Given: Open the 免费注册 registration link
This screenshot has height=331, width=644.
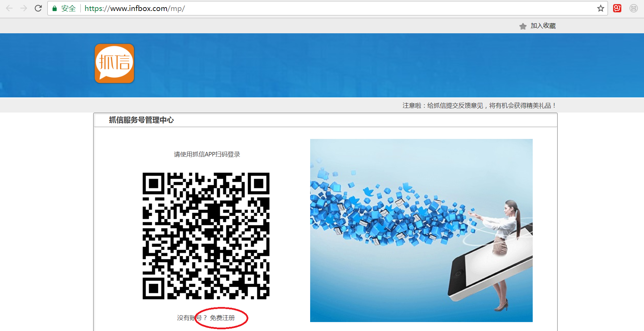Looking at the screenshot, I should (x=222, y=318).
